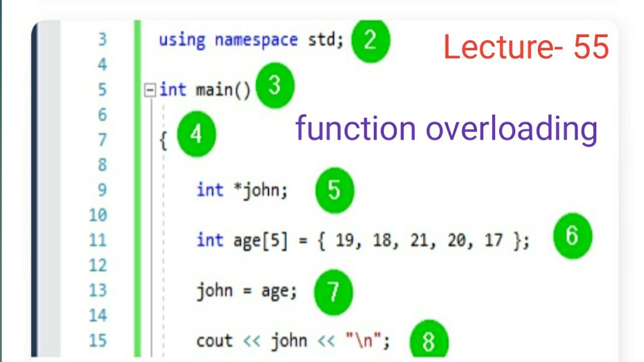Click line number 12 in the gutter
Screen dimensions: 644x362
(x=98, y=265)
